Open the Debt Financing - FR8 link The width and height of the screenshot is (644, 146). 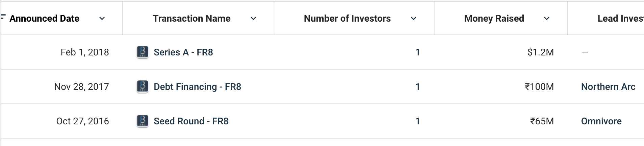(x=197, y=87)
